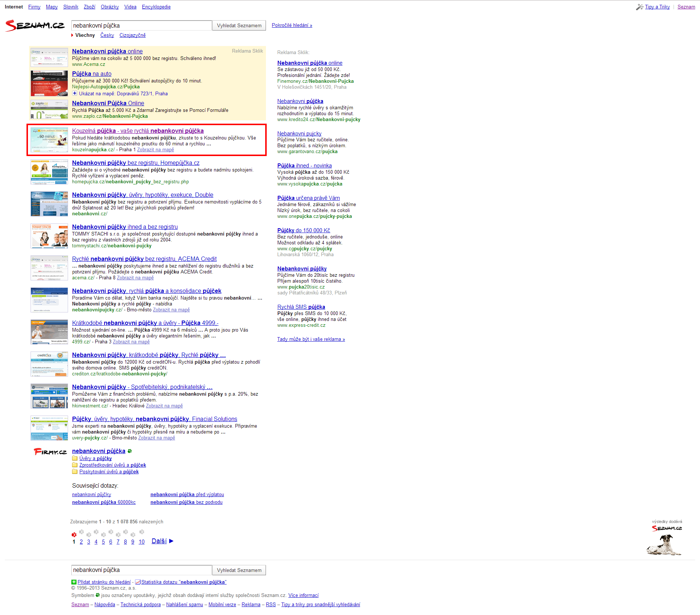
Task: Open the creditON result thumbnail
Action: click(49, 364)
